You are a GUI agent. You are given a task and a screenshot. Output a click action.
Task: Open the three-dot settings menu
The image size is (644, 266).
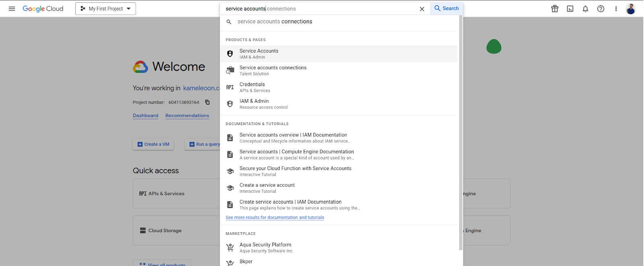pyautogui.click(x=616, y=8)
